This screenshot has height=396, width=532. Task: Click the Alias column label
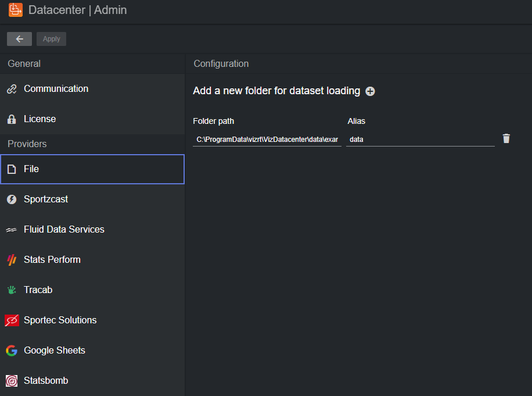356,122
